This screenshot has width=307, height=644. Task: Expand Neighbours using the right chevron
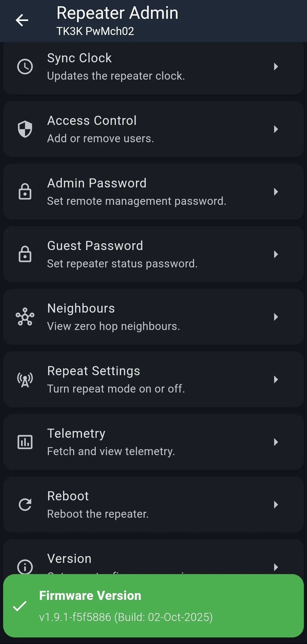(x=276, y=317)
